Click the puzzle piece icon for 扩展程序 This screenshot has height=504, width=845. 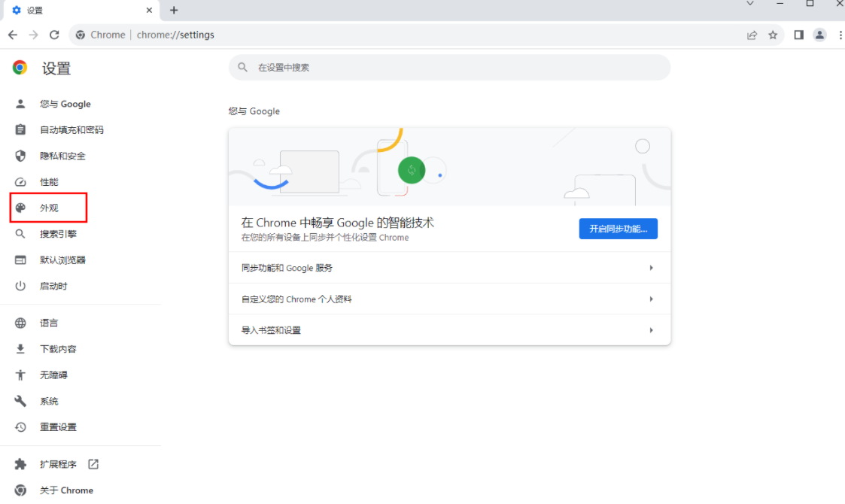click(x=20, y=464)
